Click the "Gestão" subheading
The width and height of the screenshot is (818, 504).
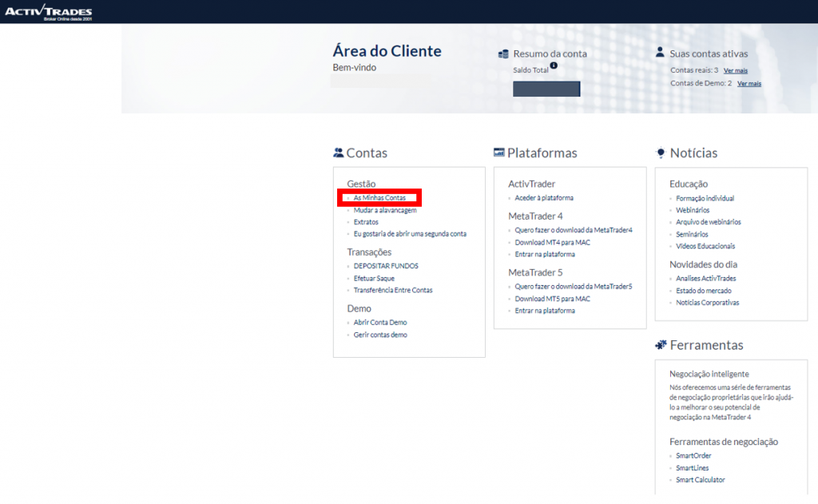361,184
